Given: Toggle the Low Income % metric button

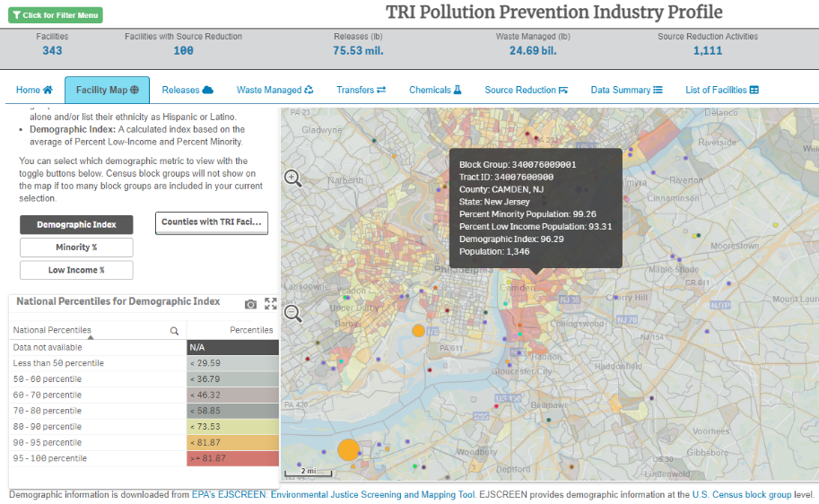Looking at the screenshot, I should tap(76, 270).
